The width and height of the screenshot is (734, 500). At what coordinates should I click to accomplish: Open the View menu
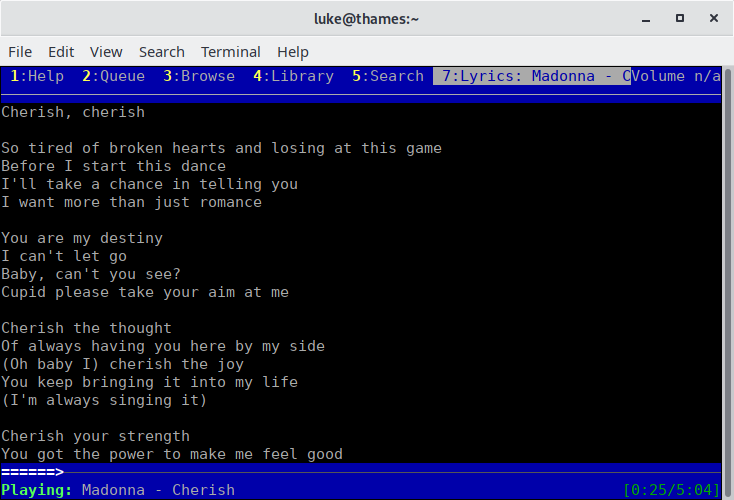click(106, 52)
